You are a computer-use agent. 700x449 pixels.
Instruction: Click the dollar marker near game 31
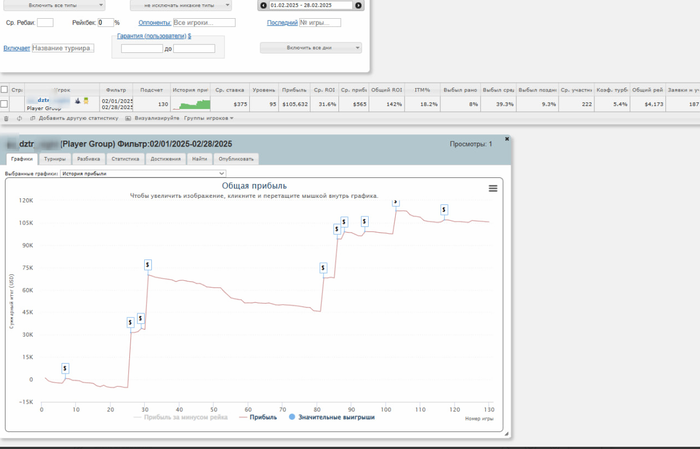[x=148, y=265]
